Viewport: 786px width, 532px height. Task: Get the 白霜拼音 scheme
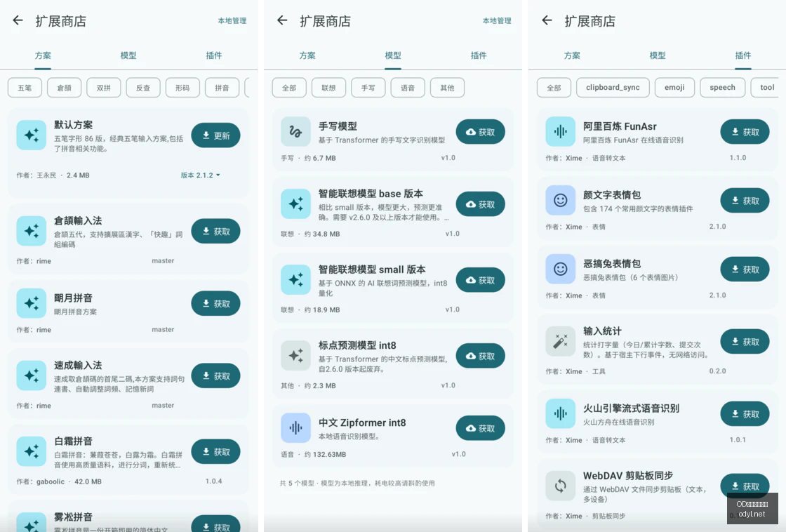coord(215,452)
